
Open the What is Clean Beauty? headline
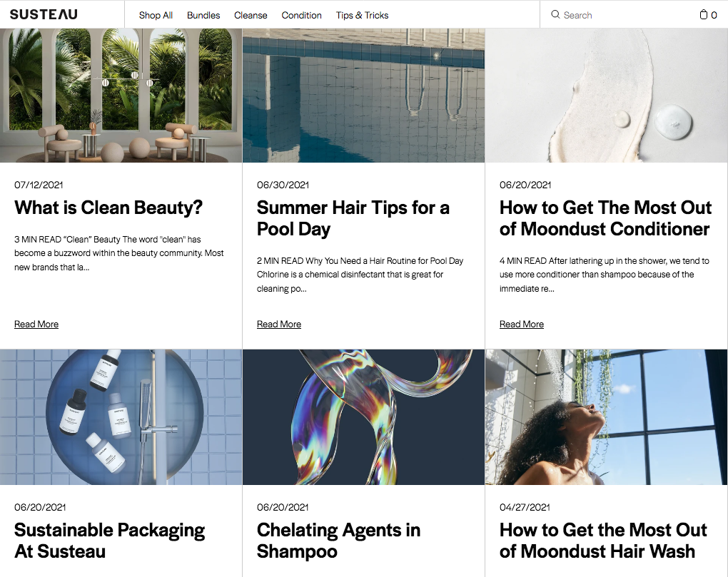point(108,208)
